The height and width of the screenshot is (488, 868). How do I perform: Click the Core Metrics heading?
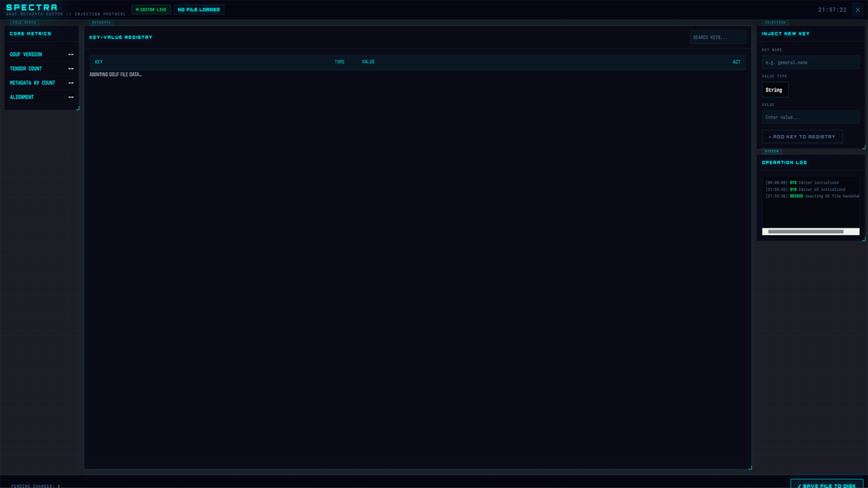coord(31,33)
